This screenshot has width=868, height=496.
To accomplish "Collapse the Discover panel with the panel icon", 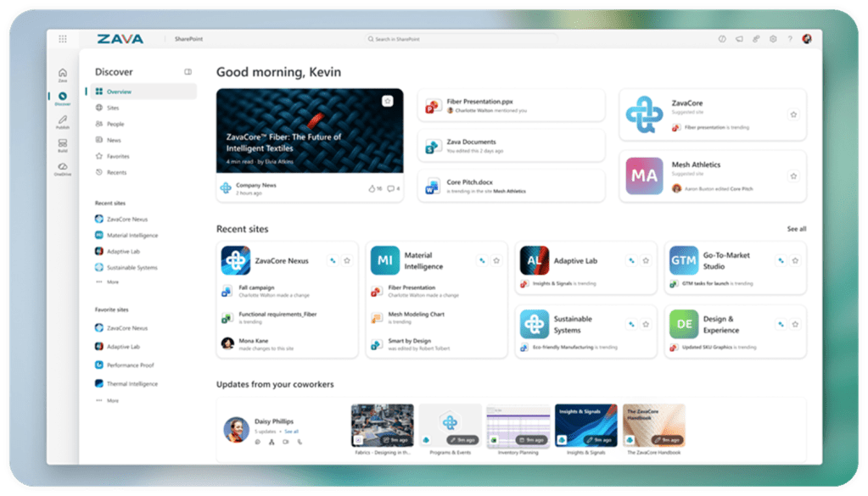I will [188, 72].
